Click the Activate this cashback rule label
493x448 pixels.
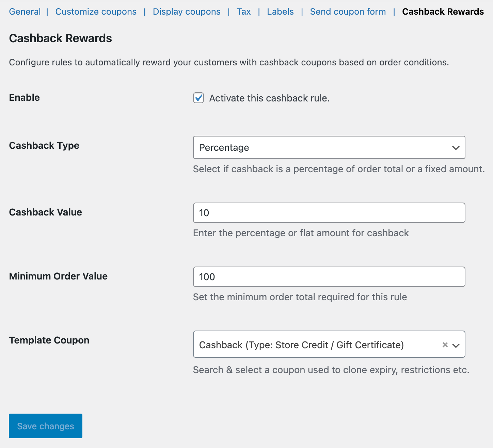click(x=269, y=98)
